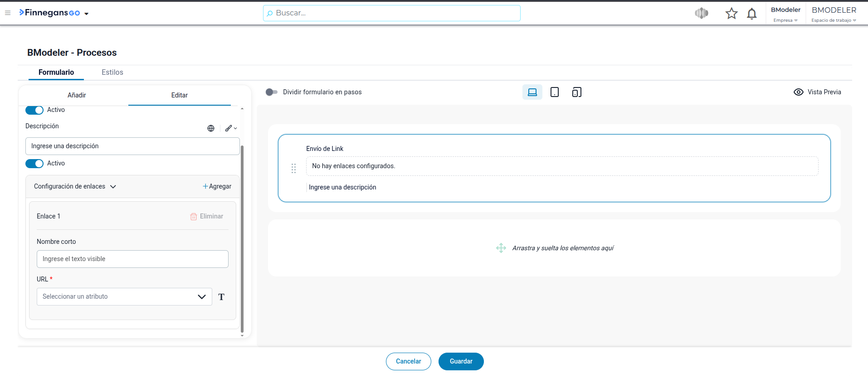Open the brush style dropdown icon

point(231,128)
